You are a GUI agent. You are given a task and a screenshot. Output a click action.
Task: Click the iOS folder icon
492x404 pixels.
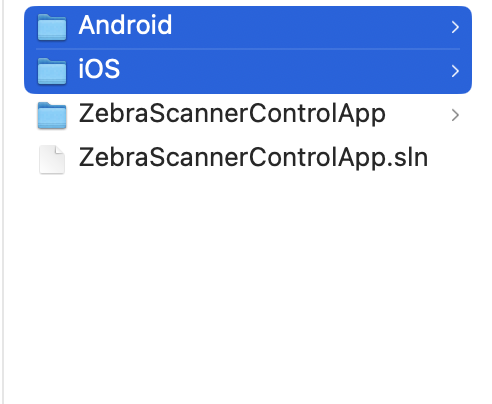coord(52,71)
